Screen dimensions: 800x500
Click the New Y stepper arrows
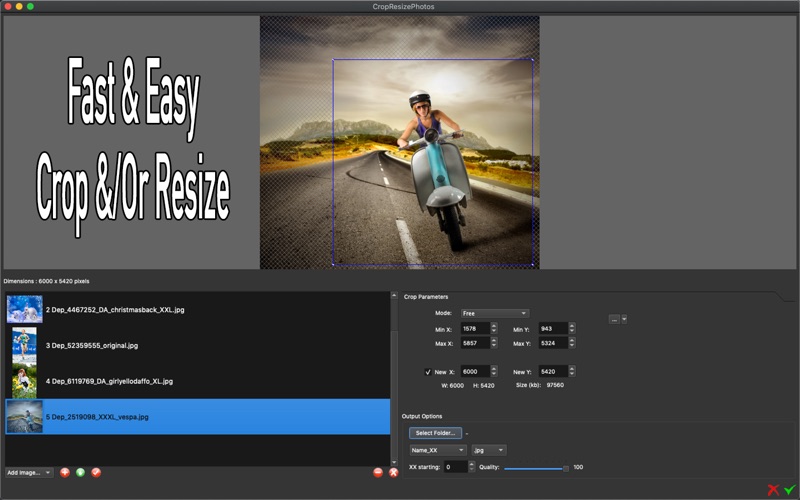[x=572, y=371]
